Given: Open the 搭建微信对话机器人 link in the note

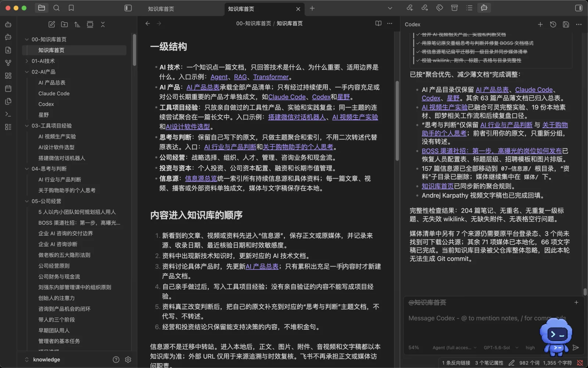Looking at the screenshot, I should pyautogui.click(x=297, y=117).
